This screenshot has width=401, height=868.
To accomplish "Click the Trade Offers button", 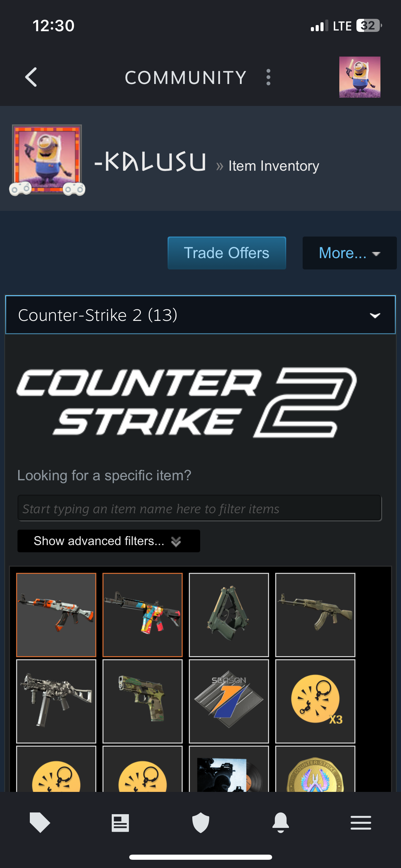I will [227, 253].
